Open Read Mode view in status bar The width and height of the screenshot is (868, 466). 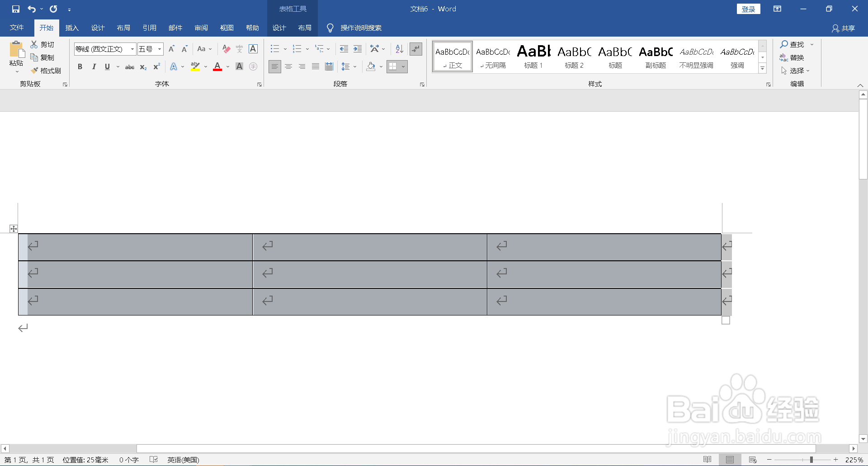pos(708,460)
